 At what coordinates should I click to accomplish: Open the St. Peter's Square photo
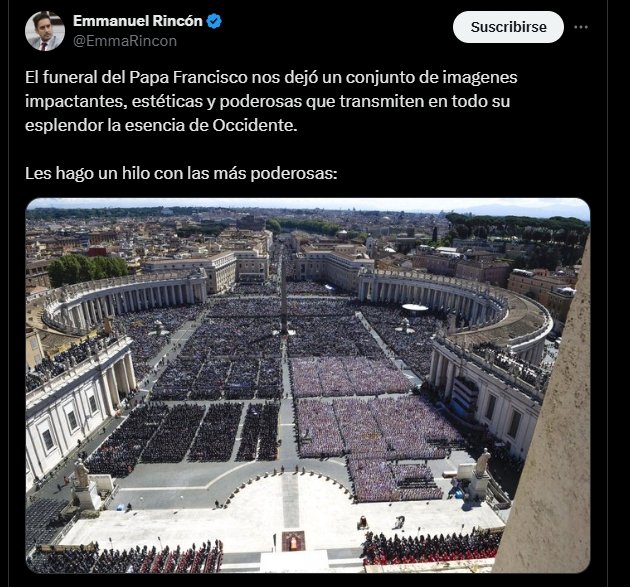pos(308,385)
